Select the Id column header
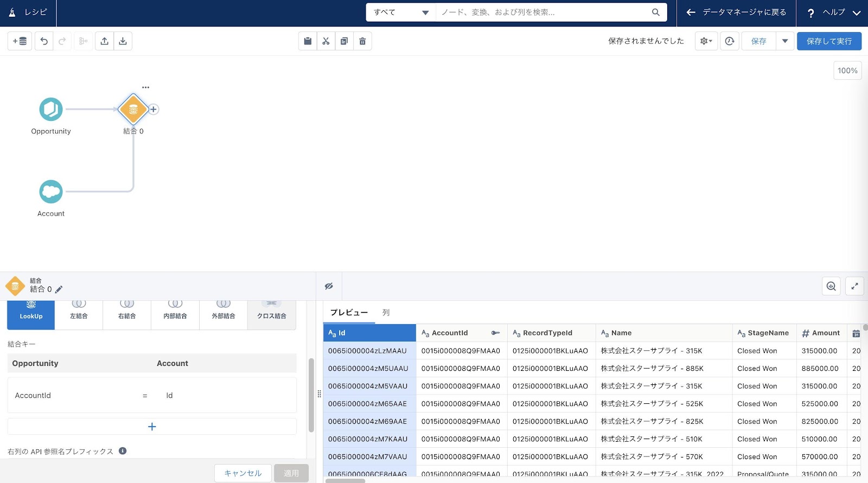868x483 pixels. [369, 333]
